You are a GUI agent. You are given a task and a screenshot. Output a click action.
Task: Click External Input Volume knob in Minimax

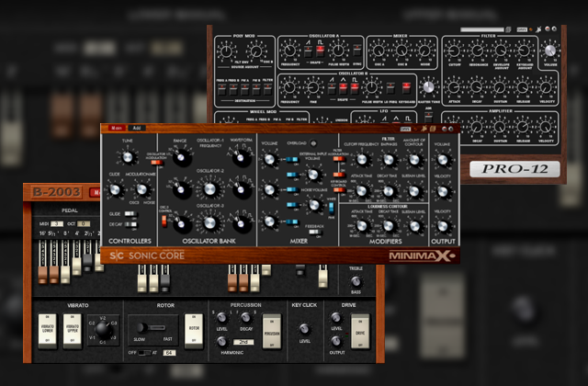(313, 175)
